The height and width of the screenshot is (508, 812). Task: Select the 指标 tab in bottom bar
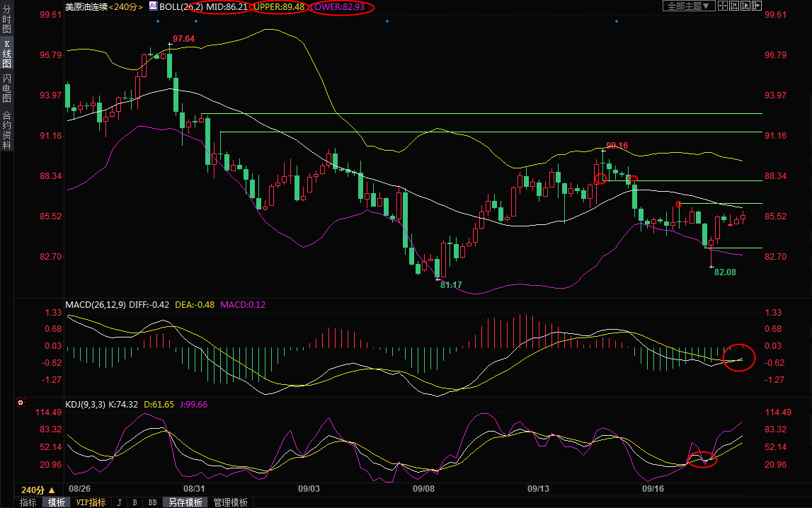tap(28, 502)
